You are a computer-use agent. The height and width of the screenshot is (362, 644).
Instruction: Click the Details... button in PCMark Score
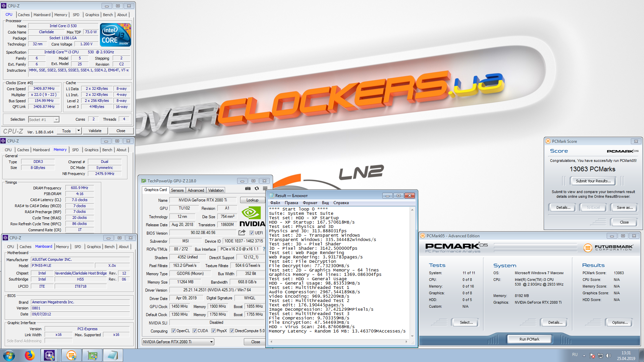[563, 207]
